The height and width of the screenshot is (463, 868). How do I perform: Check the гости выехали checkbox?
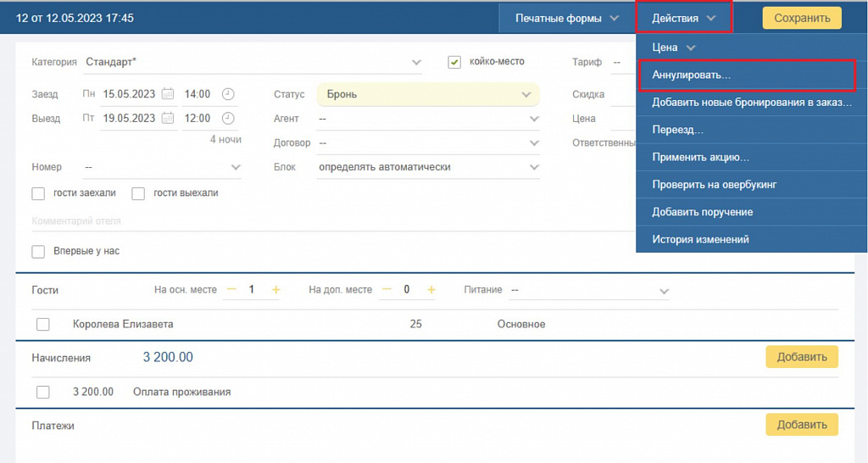(x=138, y=193)
